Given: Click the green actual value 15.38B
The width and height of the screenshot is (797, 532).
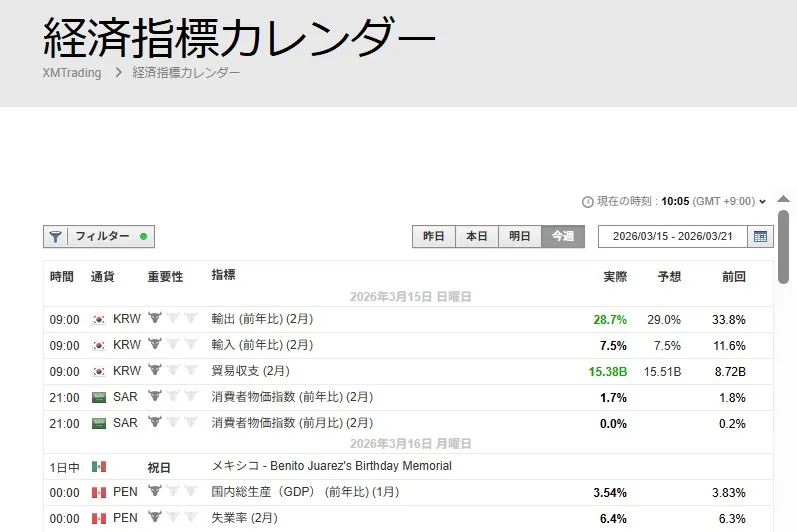Looking at the screenshot, I should click(x=608, y=372).
